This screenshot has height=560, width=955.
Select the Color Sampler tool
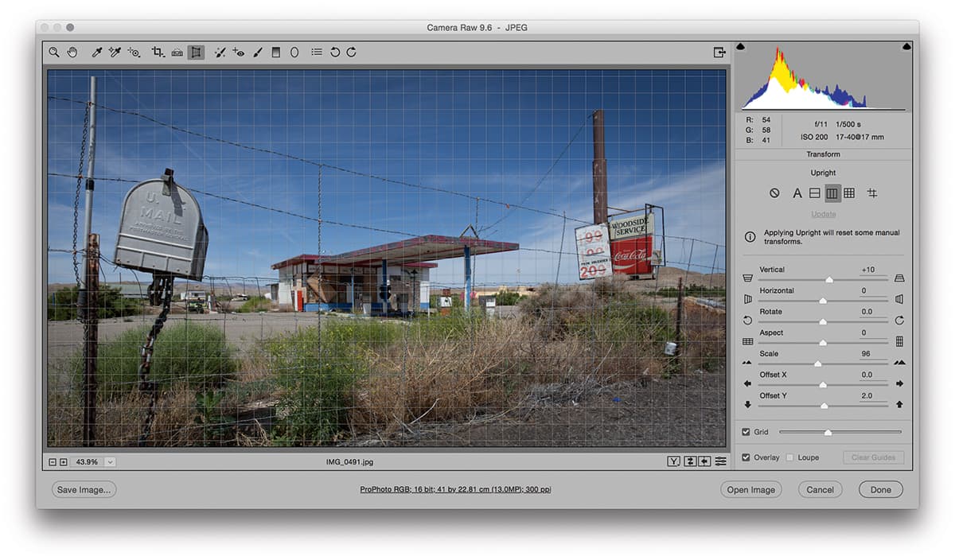coord(115,52)
